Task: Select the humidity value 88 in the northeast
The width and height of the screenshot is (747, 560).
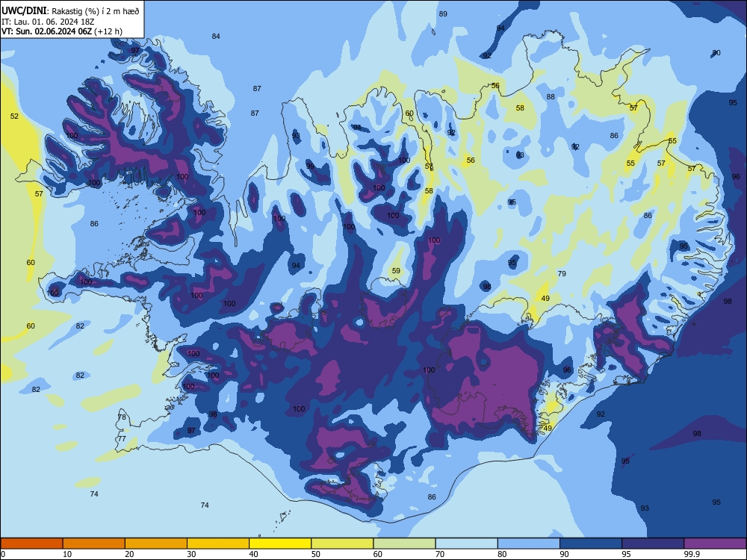Action: (551, 96)
